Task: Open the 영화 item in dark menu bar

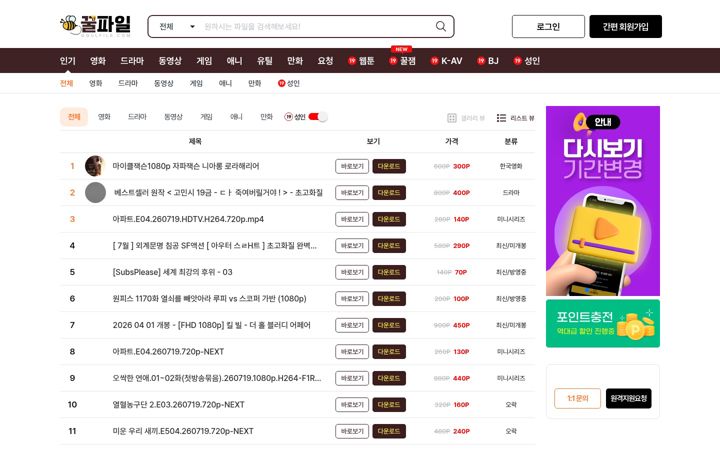Action: click(x=98, y=61)
